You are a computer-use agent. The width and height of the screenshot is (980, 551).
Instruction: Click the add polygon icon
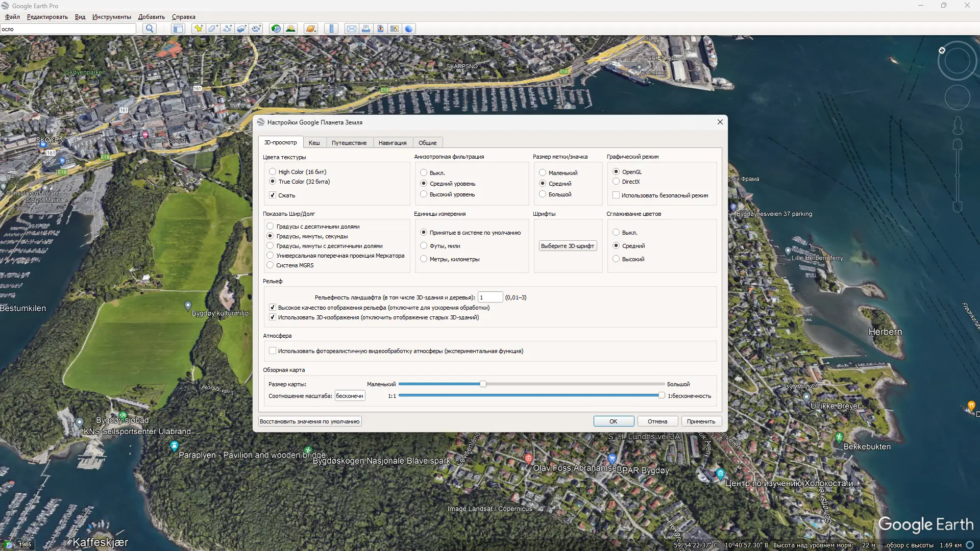(x=213, y=29)
